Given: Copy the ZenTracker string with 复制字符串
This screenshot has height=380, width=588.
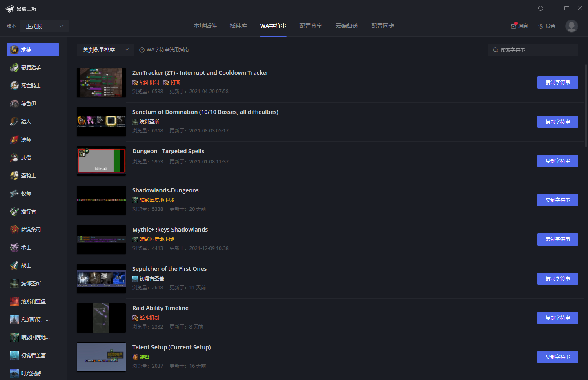Looking at the screenshot, I should coord(557,83).
